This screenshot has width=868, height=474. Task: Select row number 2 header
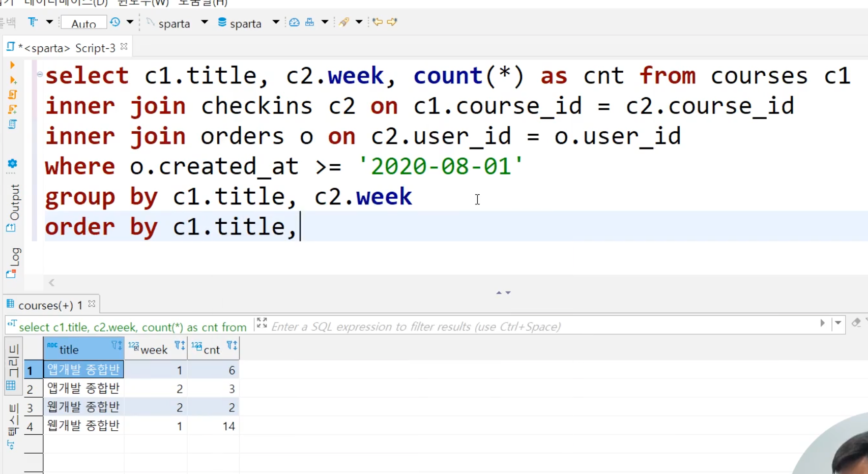pos(34,389)
